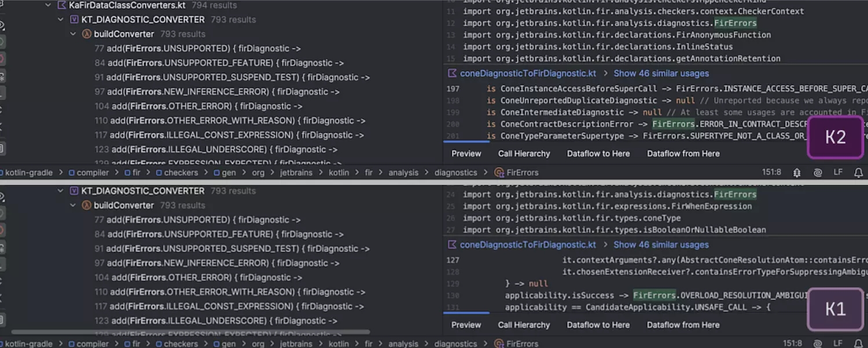Open Dataflow to Here tab in top window
Viewport: 868px width, 348px height.
click(598, 154)
